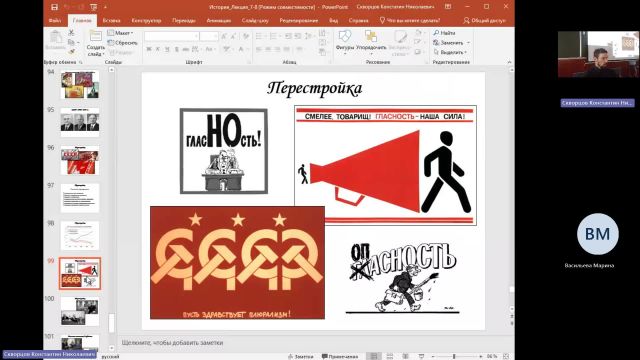Select slide 96 thumbnail in panel
The image size is (640, 360).
click(x=80, y=160)
